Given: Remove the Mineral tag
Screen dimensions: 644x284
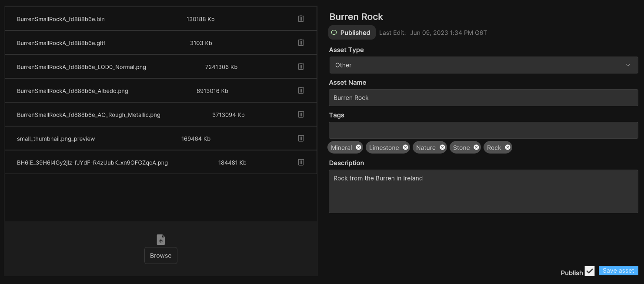Looking at the screenshot, I should point(358,147).
